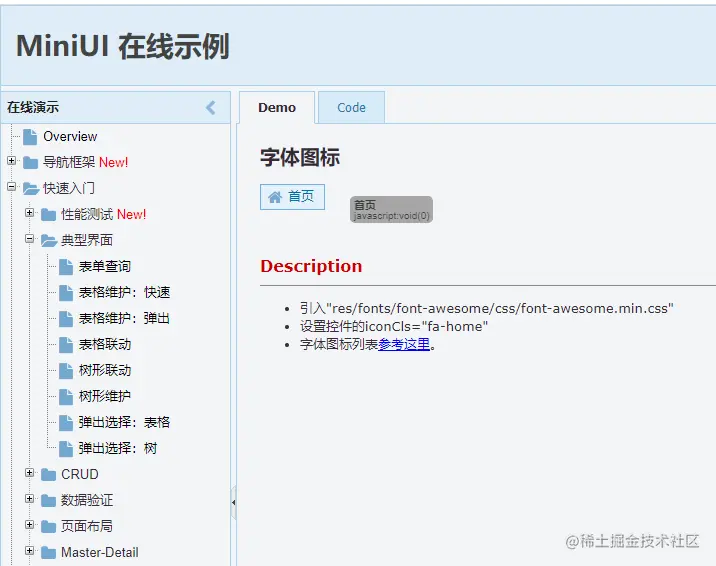
Task: Click the 导航框架 folder icon
Action: 31,162
